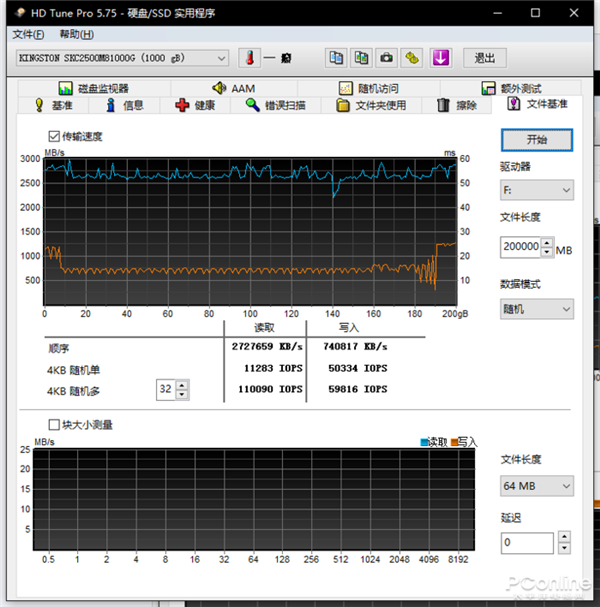Image resolution: width=600 pixels, height=607 pixels.
Task: Expand the 数据模式 随机 dropdown
Action: [537, 309]
